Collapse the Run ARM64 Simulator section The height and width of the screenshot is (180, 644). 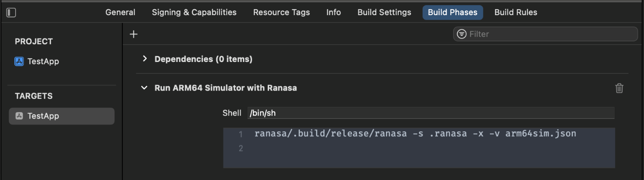[144, 88]
